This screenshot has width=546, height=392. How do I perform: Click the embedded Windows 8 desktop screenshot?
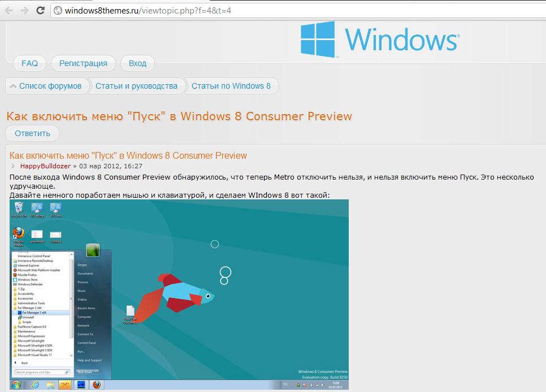pos(179,294)
